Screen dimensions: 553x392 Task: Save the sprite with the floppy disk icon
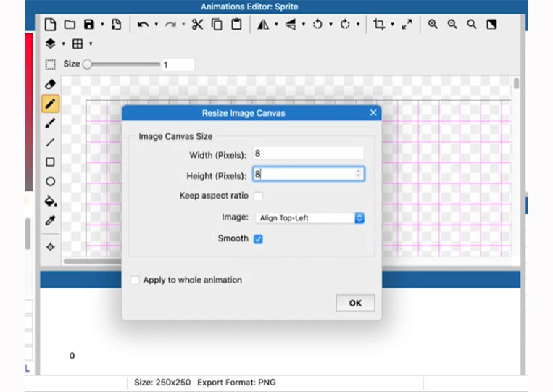(89, 25)
